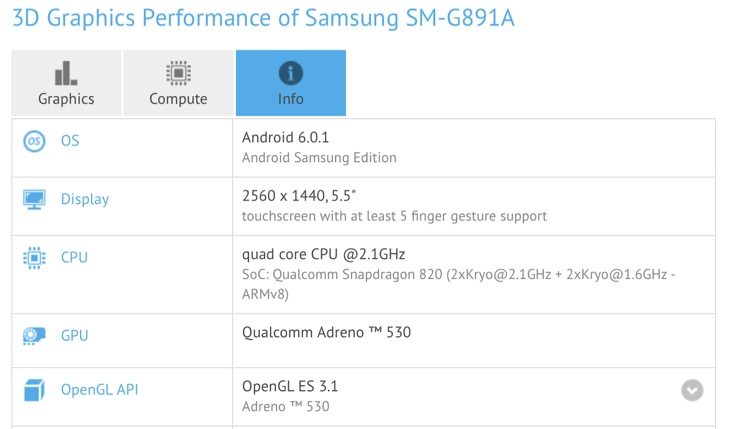Viewport: 735px width, 429px height.
Task: Click the chip icon above Compute
Action: (x=178, y=73)
